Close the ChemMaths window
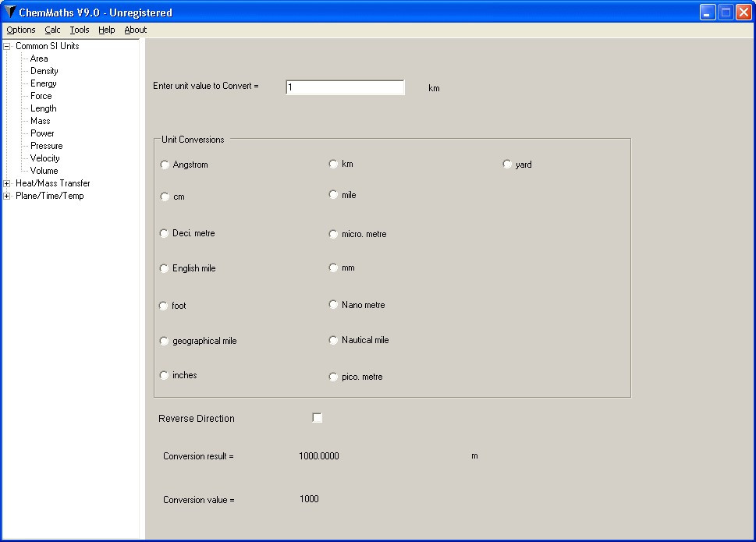 click(x=744, y=12)
